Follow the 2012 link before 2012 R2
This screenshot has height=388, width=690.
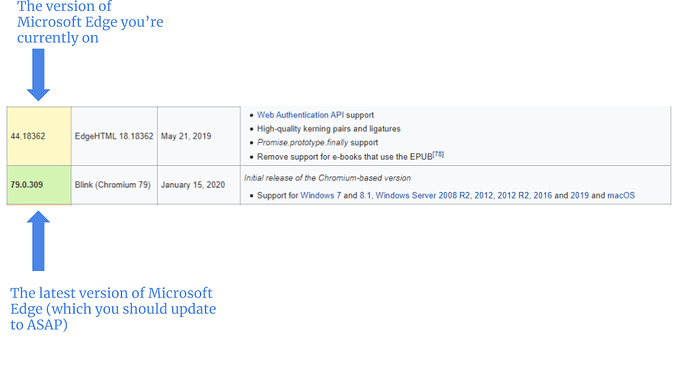click(484, 195)
